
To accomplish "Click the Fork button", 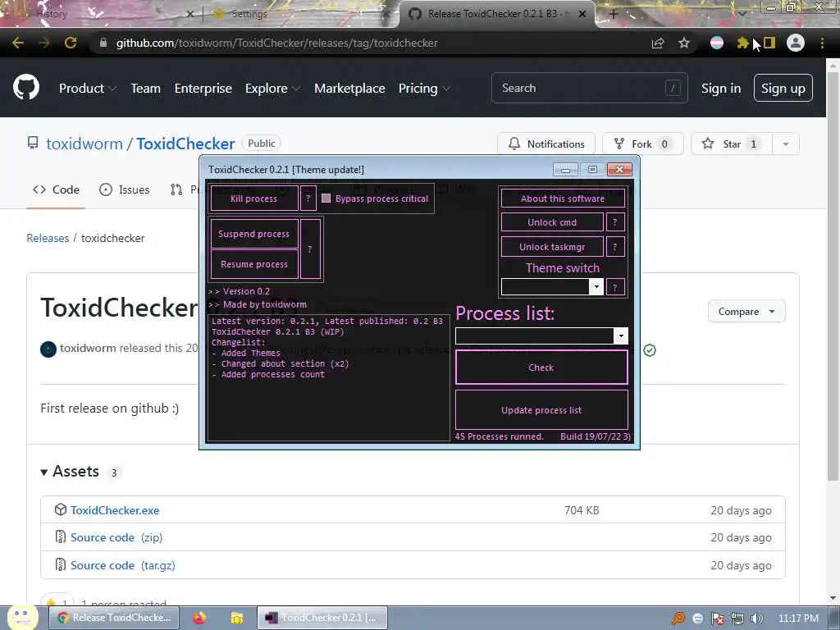I will (643, 144).
